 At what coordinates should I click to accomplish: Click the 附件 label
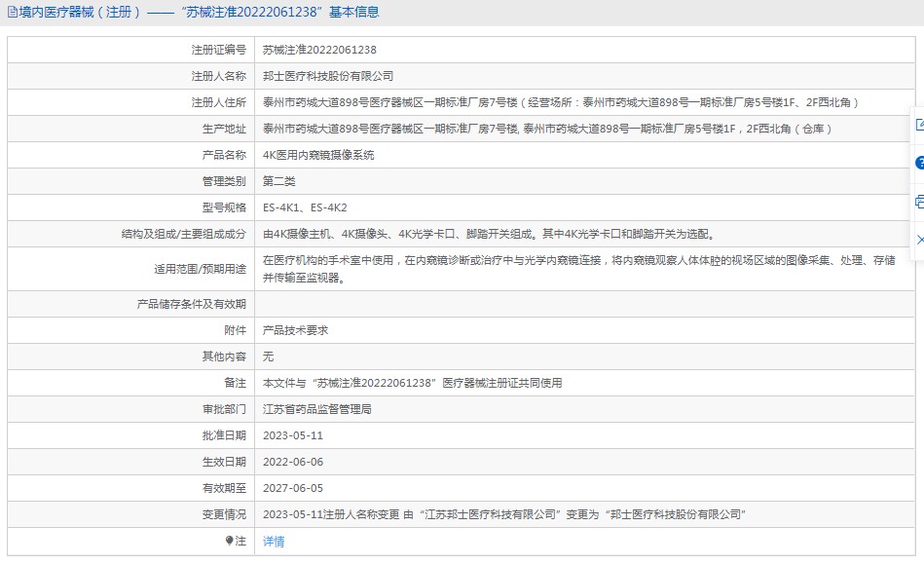point(235,330)
